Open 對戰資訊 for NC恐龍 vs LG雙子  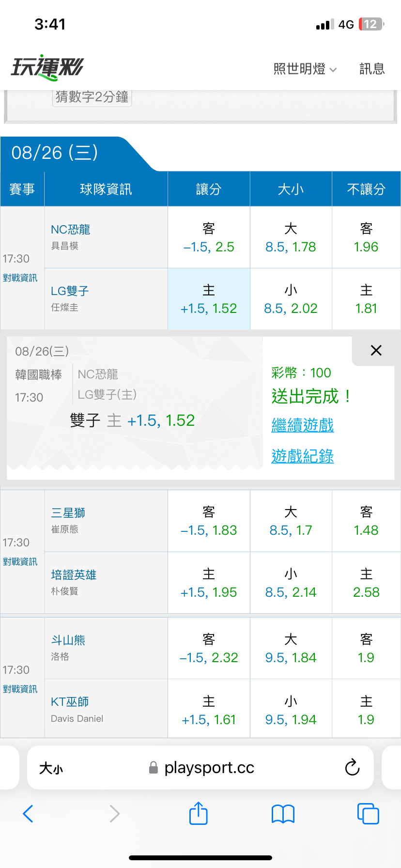(x=20, y=278)
